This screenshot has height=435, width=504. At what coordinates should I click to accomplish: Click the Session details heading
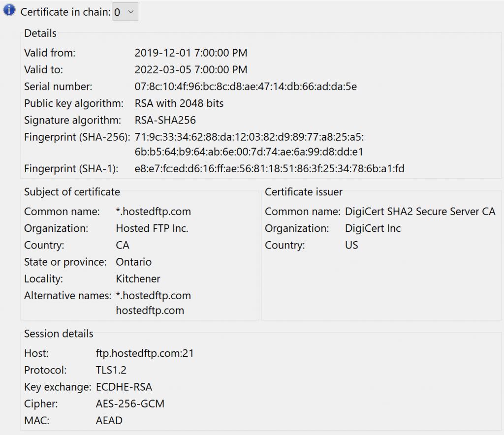point(59,334)
